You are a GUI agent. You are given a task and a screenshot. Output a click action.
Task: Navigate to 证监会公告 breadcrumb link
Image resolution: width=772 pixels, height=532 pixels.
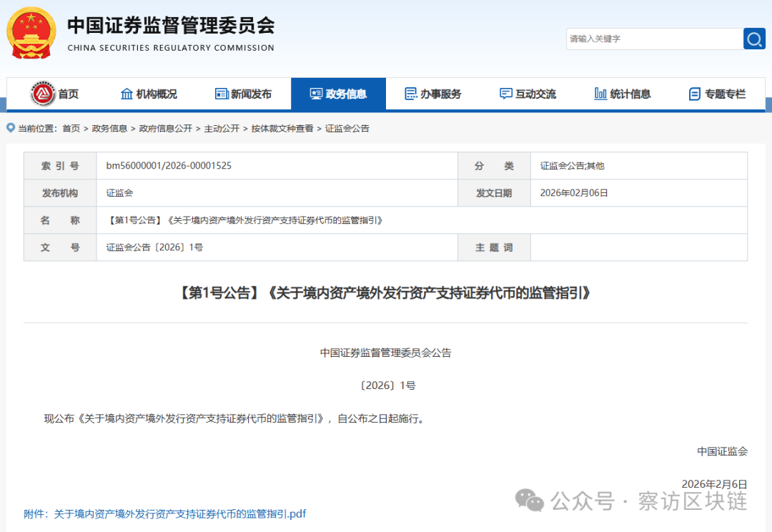tap(347, 129)
